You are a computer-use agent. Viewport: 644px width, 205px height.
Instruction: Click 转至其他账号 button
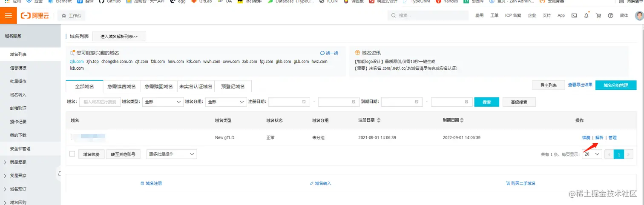pyautogui.click(x=124, y=154)
